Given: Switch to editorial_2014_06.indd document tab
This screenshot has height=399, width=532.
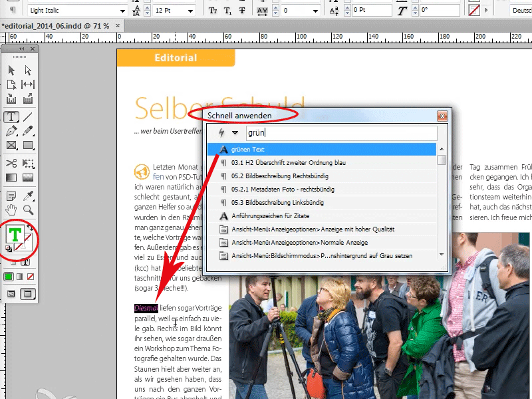Looking at the screenshot, I should click(56, 26).
